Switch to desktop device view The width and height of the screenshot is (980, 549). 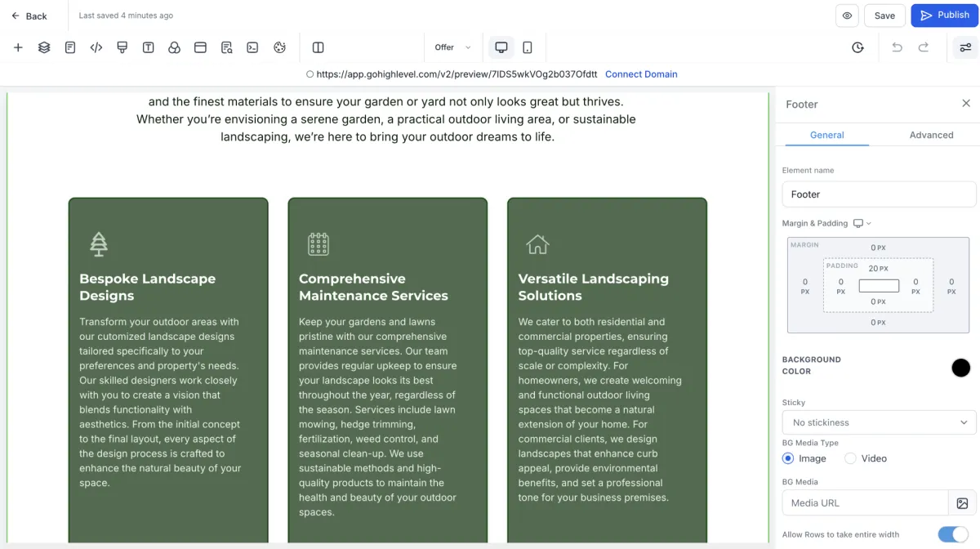point(501,47)
